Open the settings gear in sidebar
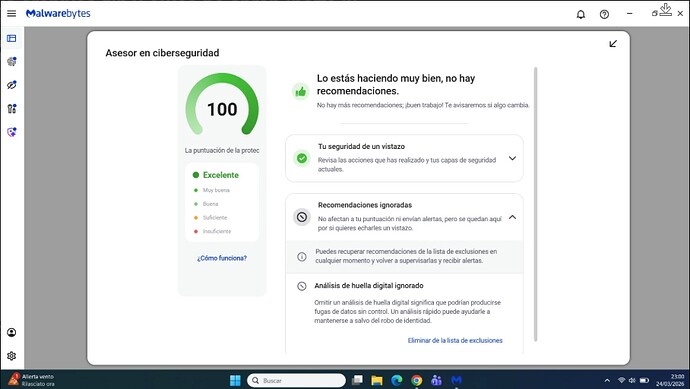Screen dimensions: 690x389 click(x=11, y=356)
